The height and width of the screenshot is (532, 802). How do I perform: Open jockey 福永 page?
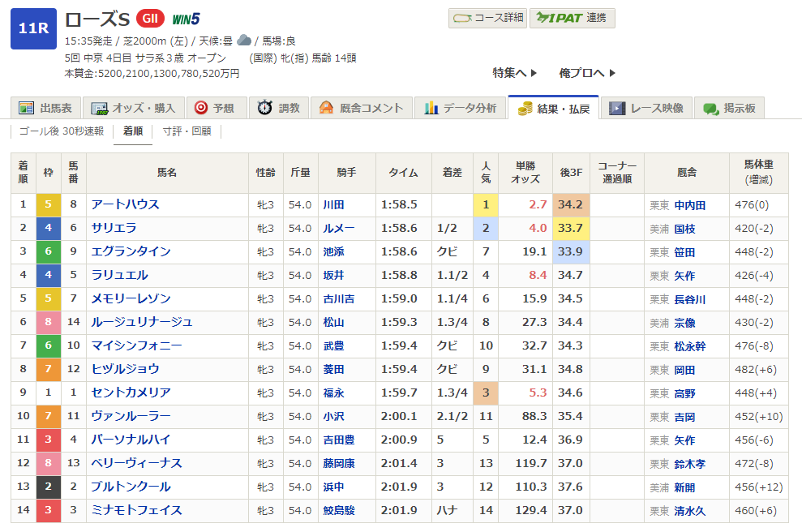coord(333,393)
